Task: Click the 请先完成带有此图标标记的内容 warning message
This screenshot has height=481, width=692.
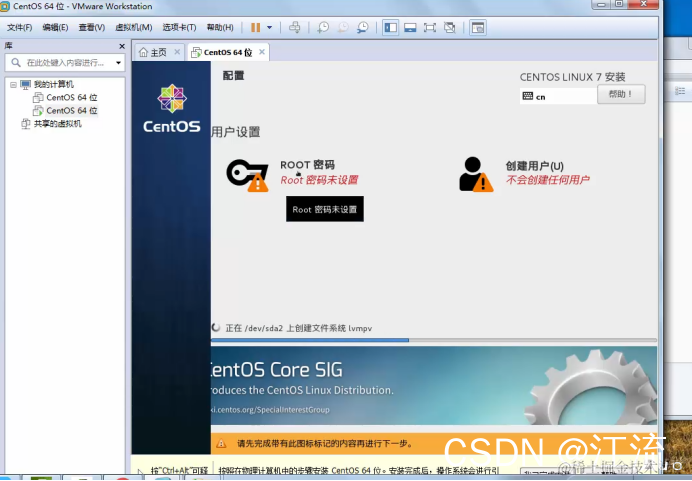Action: [324, 443]
